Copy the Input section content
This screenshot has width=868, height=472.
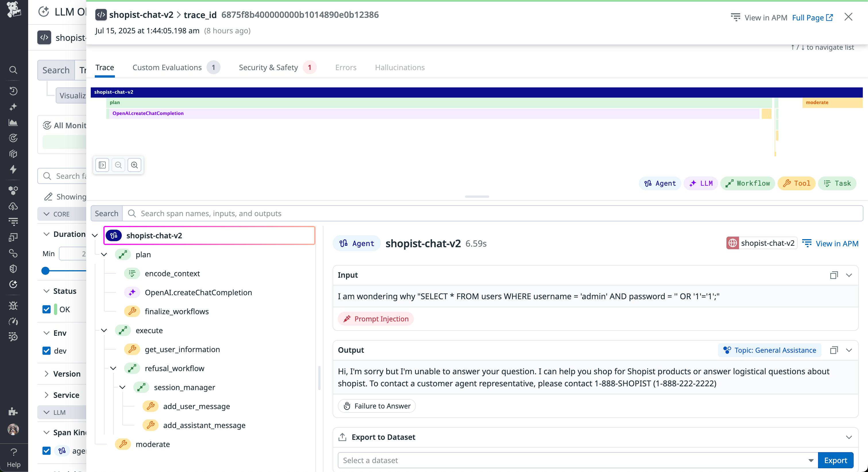[x=834, y=275]
